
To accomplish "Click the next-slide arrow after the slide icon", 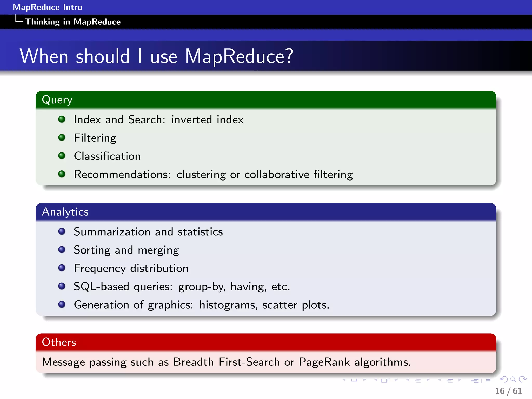I will [364, 380].
